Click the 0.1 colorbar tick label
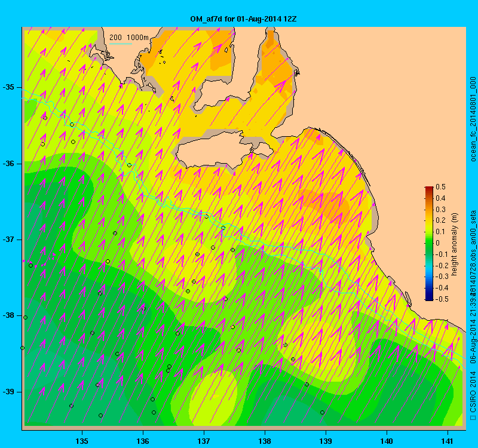This screenshot has height=448, width=478. (440, 232)
